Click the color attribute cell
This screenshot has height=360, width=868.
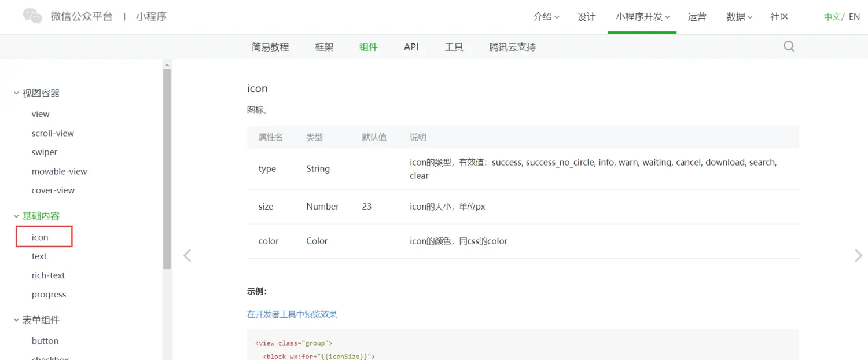[269, 241]
